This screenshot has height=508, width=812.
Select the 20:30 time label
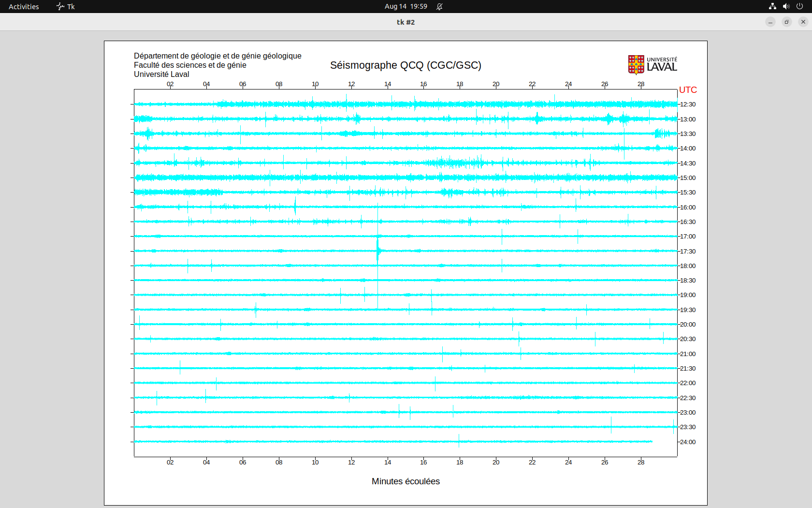[x=688, y=339]
